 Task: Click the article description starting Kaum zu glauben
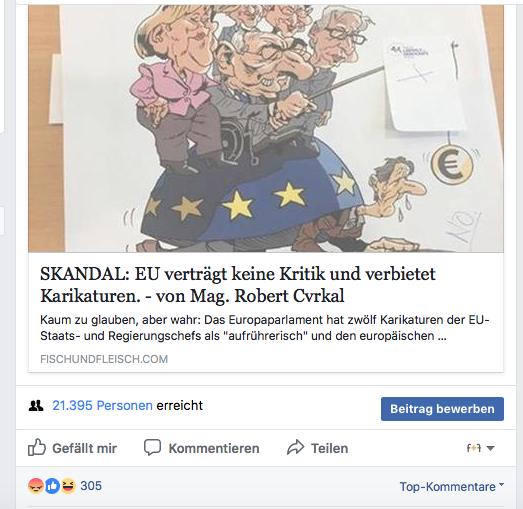(x=265, y=328)
